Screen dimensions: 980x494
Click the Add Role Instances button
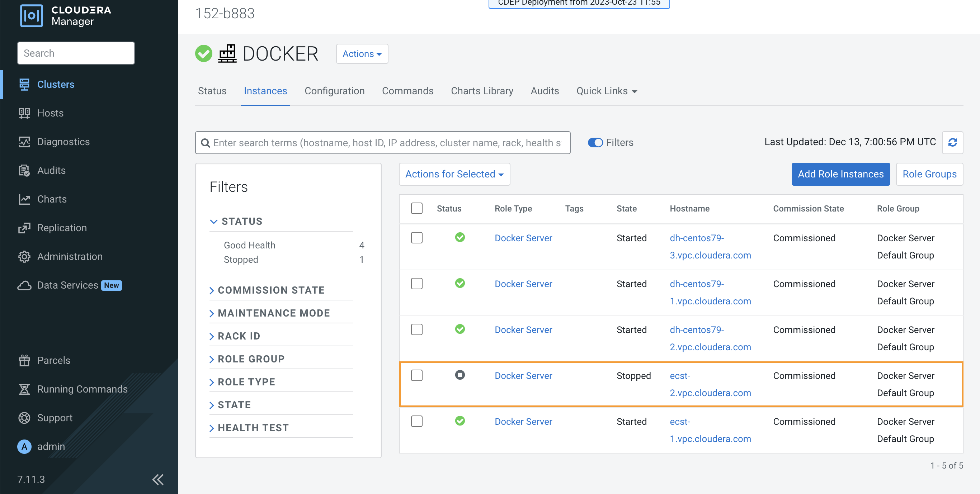coord(840,174)
